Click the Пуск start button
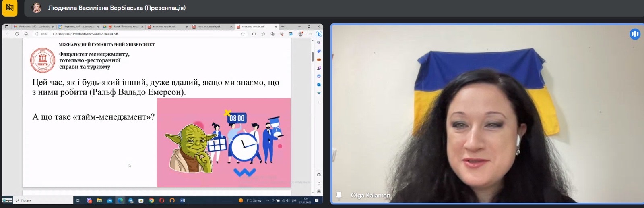 click(x=7, y=200)
